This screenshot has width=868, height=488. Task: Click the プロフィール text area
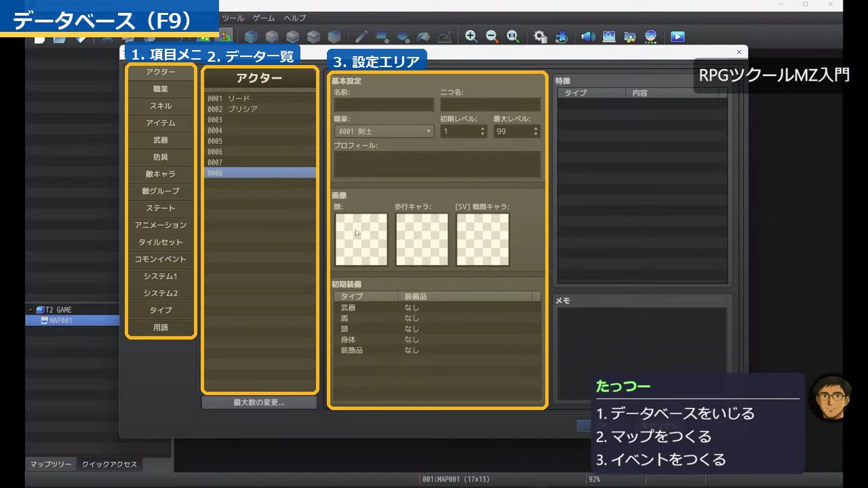(437, 165)
